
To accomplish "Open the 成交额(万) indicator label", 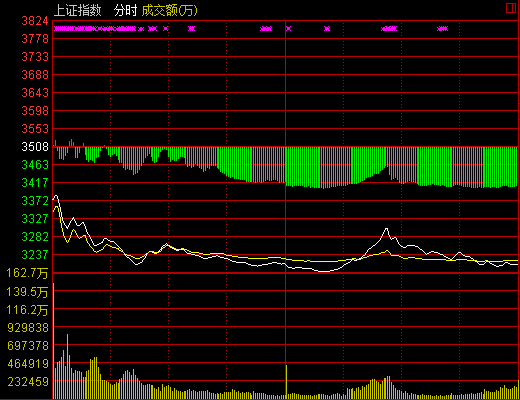I will pyautogui.click(x=170, y=10).
